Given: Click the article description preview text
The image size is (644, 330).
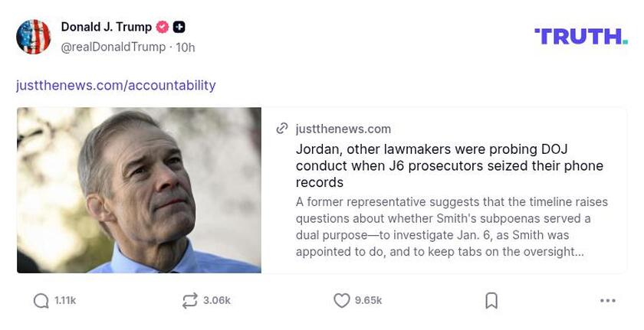Looking at the screenshot, I should coord(452,227).
